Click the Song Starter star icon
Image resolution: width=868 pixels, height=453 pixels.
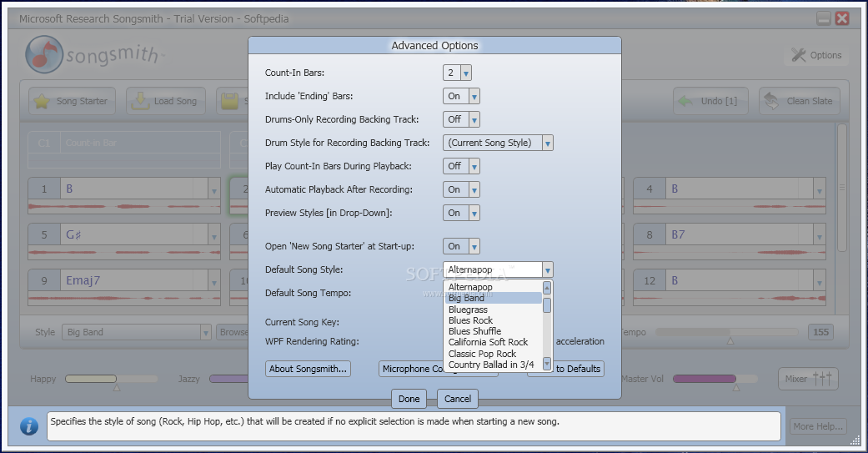coord(42,101)
